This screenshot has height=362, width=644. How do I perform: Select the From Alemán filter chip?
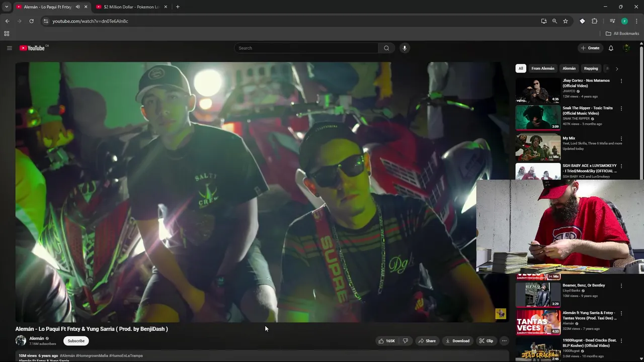543,68
